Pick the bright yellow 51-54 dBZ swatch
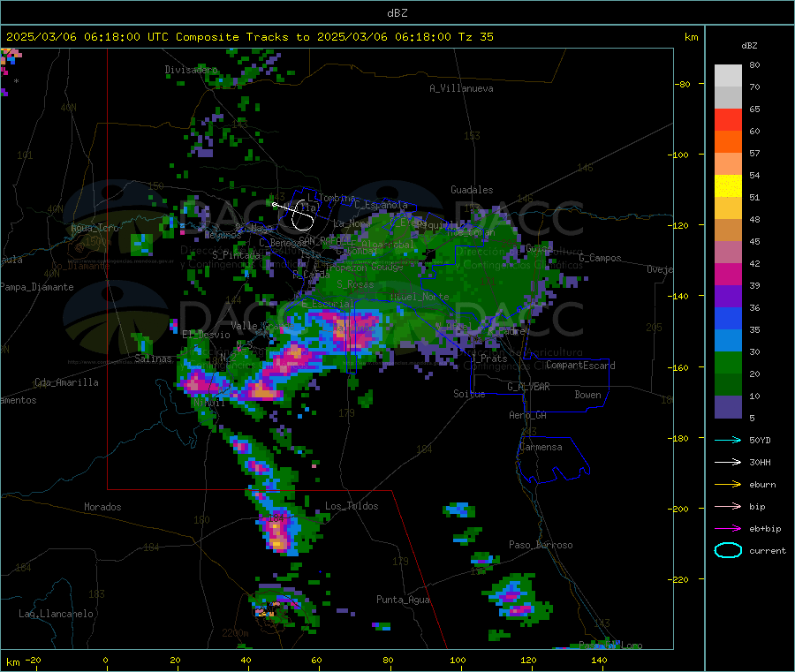Image resolution: width=795 pixels, height=672 pixels. (x=728, y=186)
